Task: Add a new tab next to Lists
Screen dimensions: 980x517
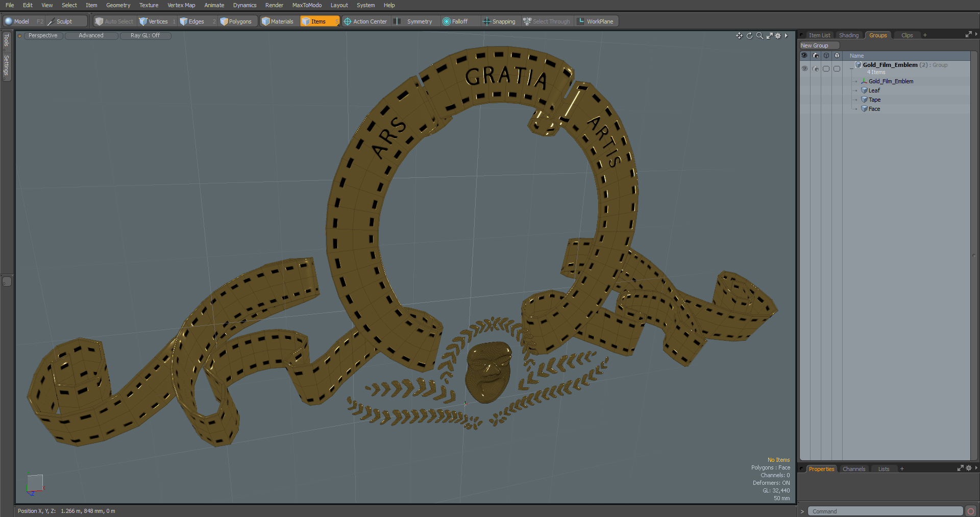Action: (902, 469)
